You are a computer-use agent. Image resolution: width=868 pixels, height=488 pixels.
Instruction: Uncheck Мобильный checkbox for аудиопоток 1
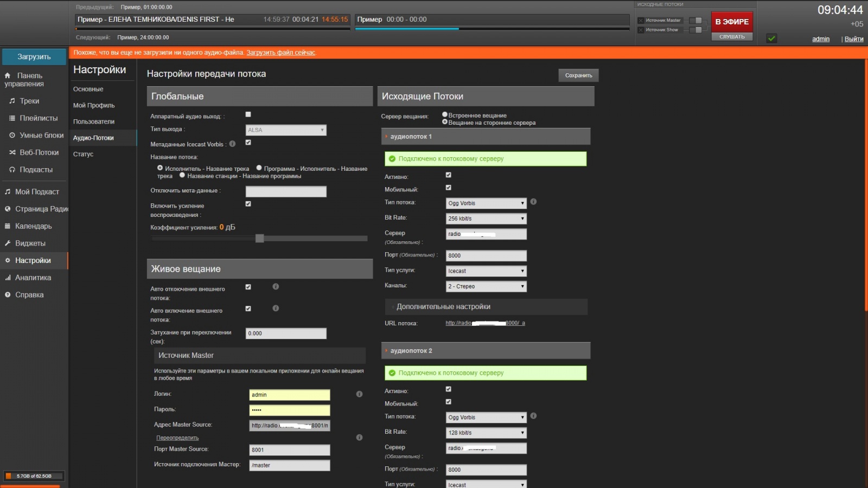(448, 188)
